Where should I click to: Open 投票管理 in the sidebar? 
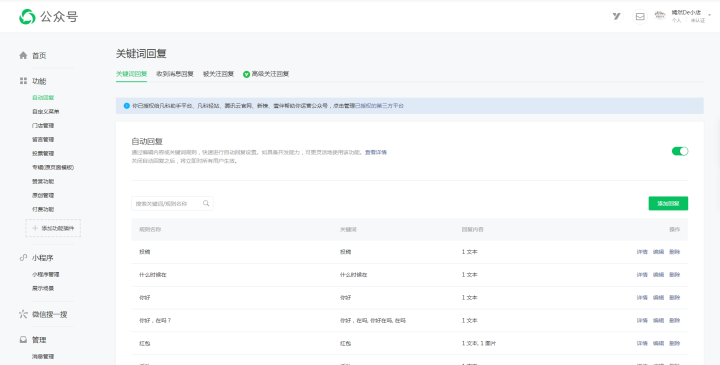[43, 153]
